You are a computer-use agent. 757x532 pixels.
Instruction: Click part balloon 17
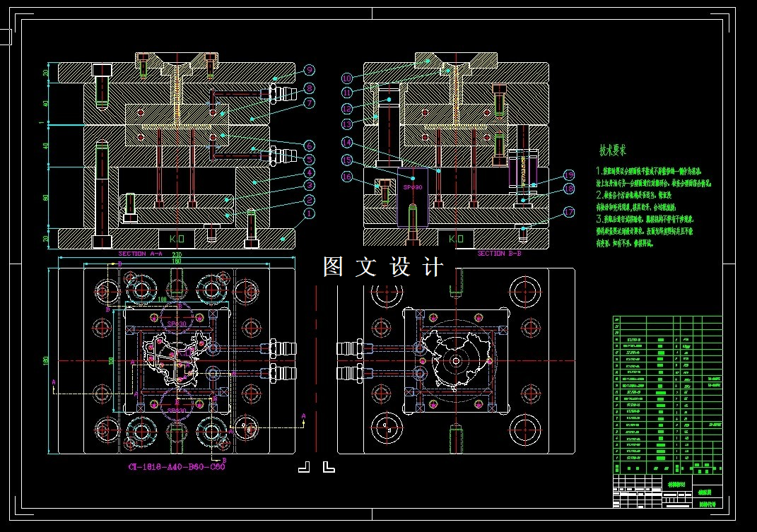(569, 212)
